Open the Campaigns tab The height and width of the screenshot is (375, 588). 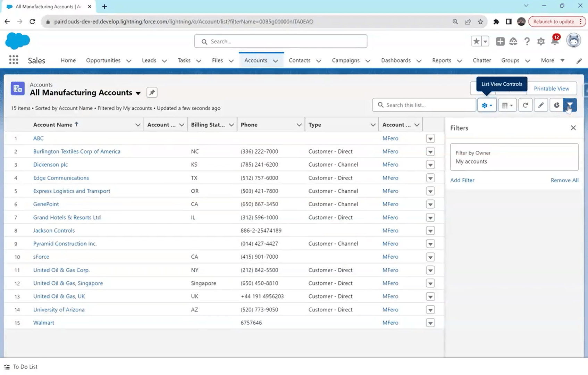(x=345, y=60)
